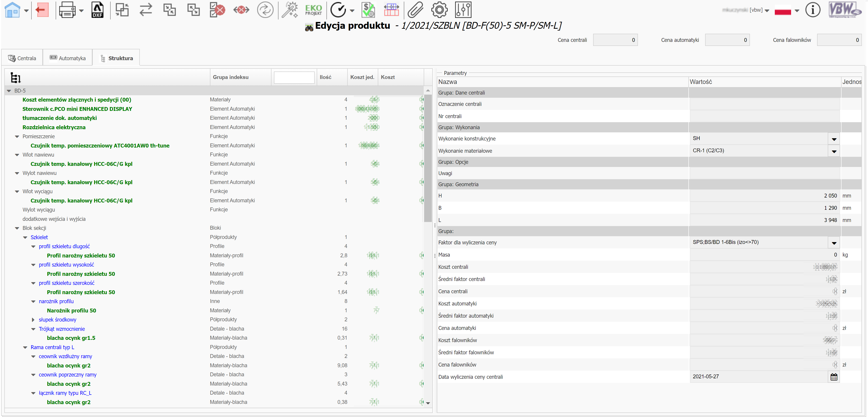868x417 pixels.
Task: Click the filter input beside Grupa indeksu
Action: 294,78
